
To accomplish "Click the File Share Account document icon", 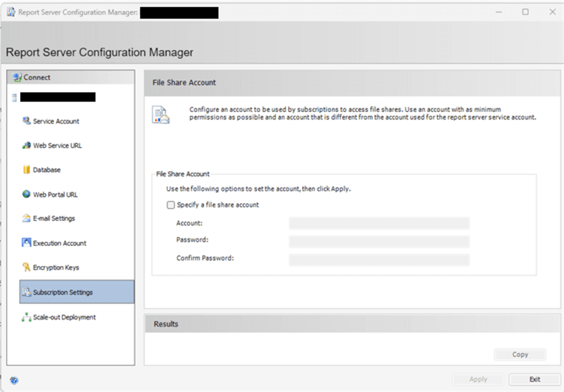I will tap(160, 115).
